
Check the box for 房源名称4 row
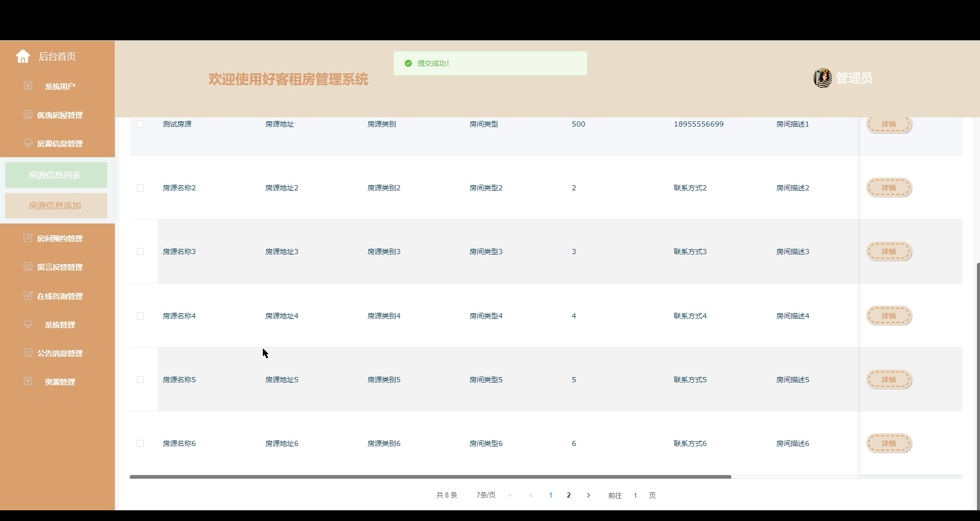[x=140, y=316]
